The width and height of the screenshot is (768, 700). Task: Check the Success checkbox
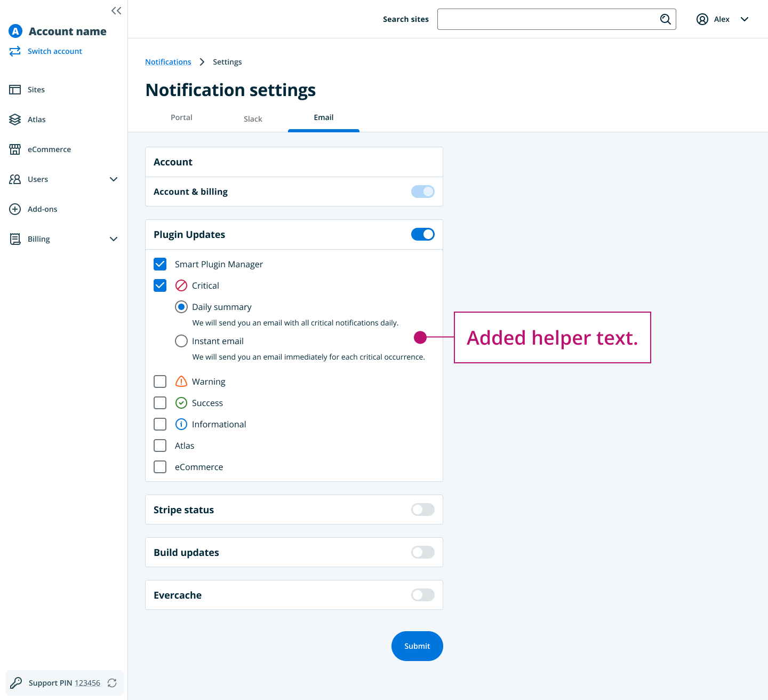[x=160, y=403]
